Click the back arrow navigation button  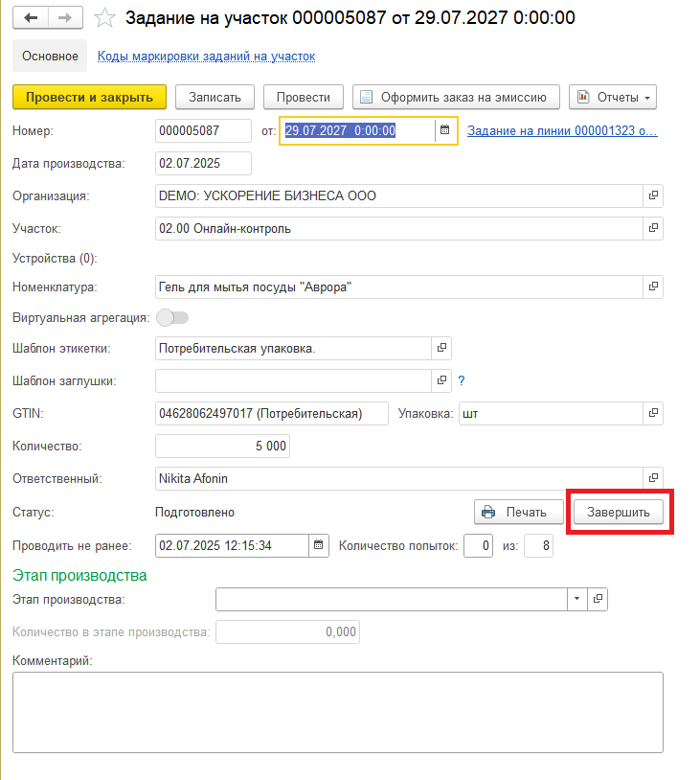click(x=31, y=18)
